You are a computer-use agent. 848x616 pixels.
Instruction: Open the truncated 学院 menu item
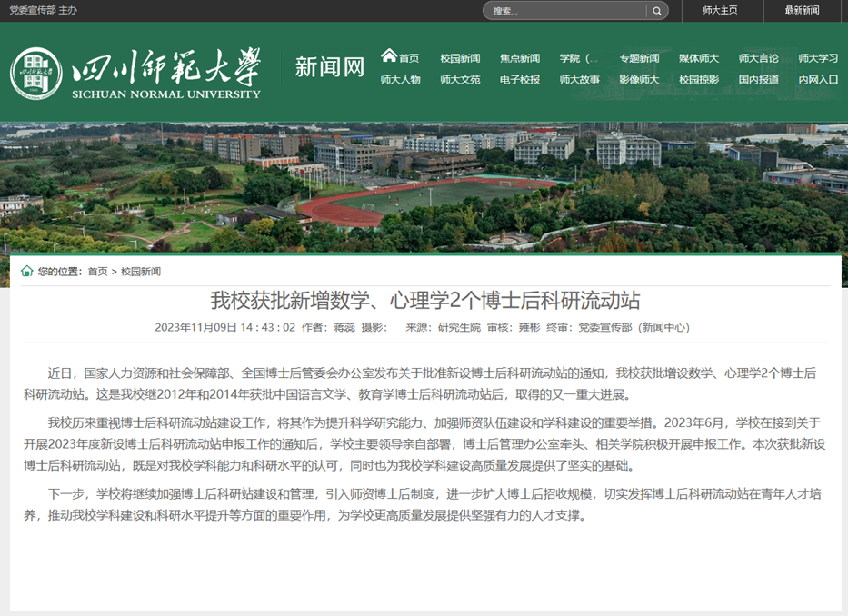[579, 59]
